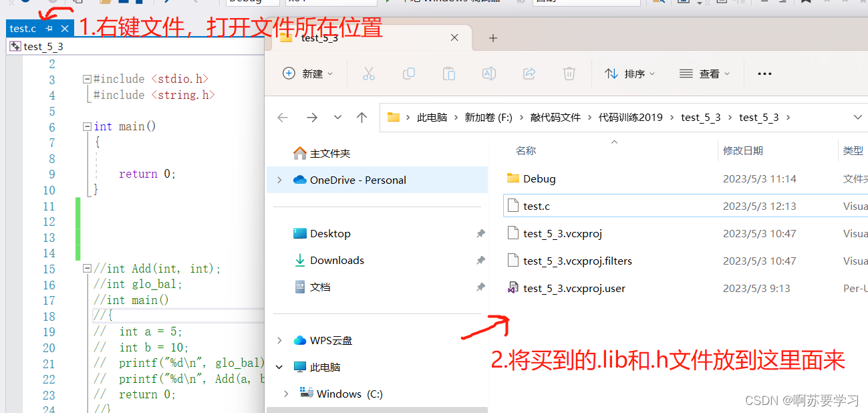Expand the 此电脑 node in navigation pane

(x=279, y=368)
